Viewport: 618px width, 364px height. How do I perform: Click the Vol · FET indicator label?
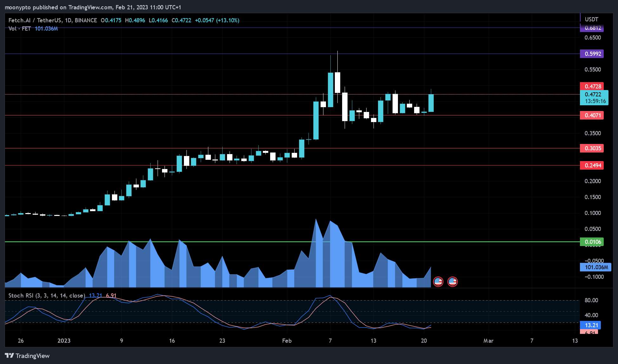click(x=20, y=29)
